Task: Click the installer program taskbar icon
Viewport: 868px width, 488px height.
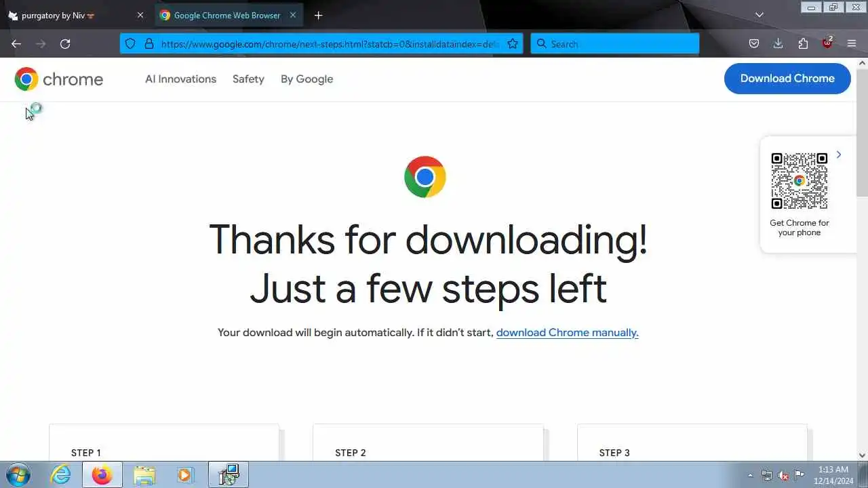Action: [x=229, y=475]
